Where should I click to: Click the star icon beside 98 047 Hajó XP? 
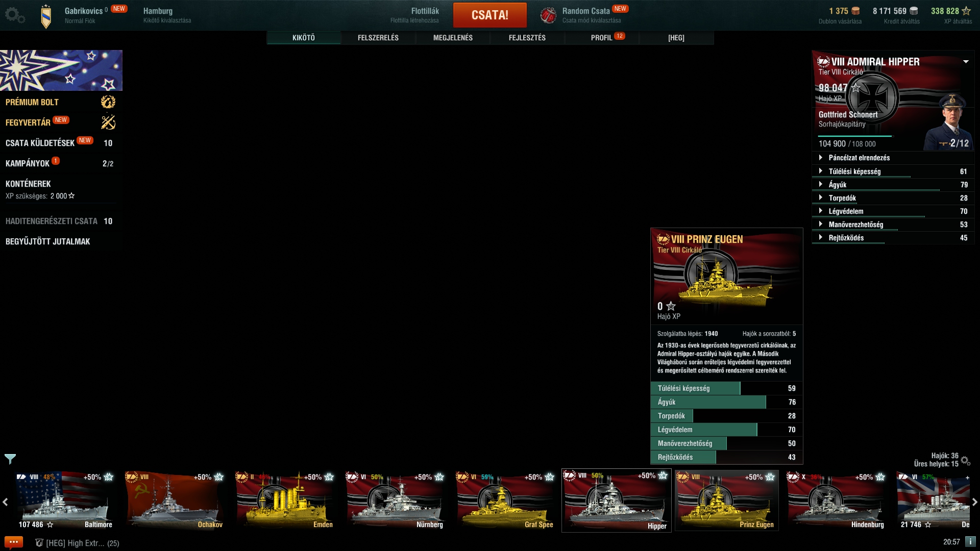(856, 88)
